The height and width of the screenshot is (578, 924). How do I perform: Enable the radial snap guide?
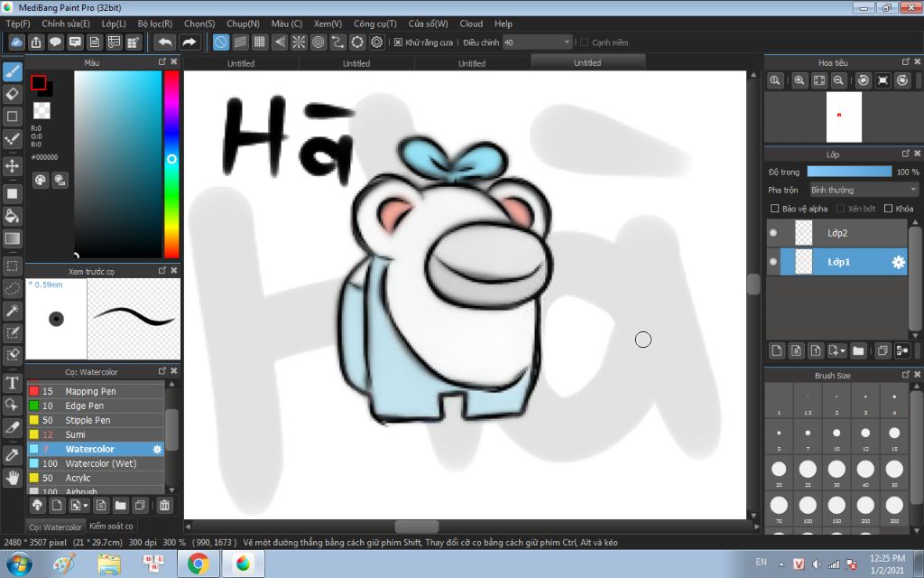tap(299, 42)
